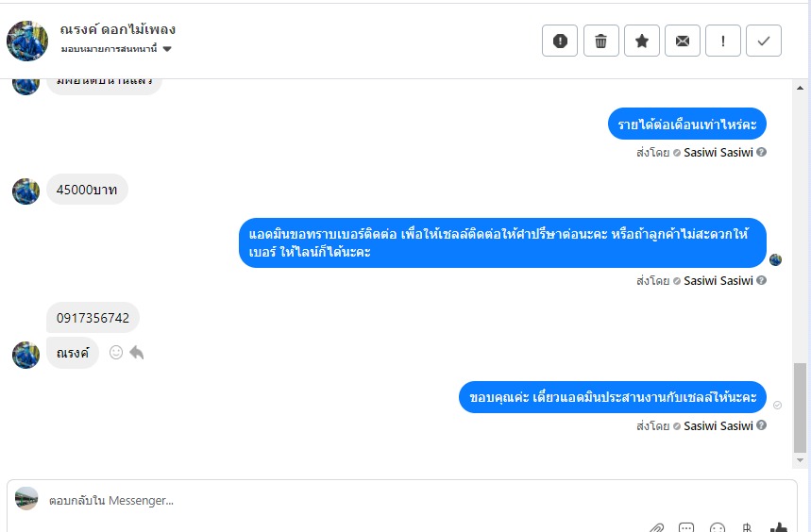The image size is (811, 532).
Task: Mark conversation as unread envelope icon
Action: (x=683, y=41)
